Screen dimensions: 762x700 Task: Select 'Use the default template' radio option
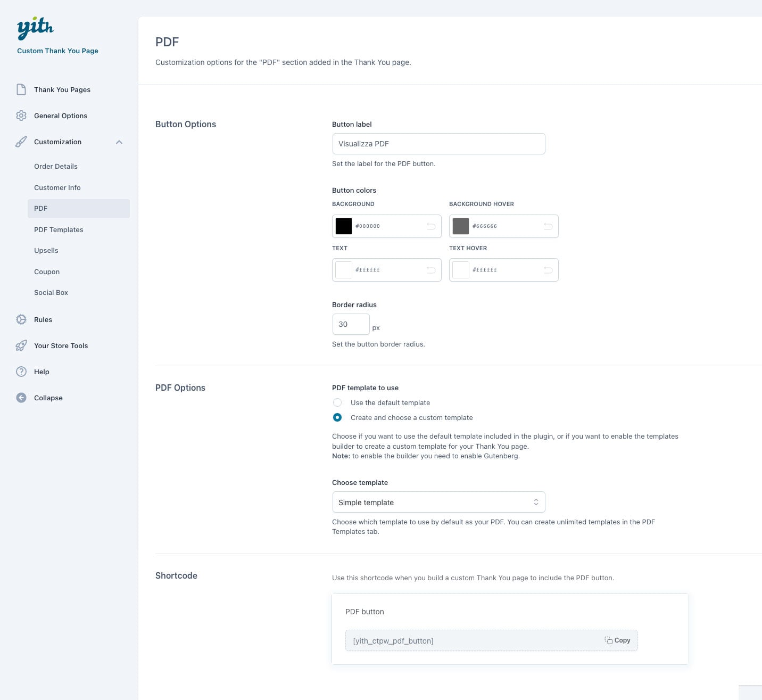[x=337, y=402]
